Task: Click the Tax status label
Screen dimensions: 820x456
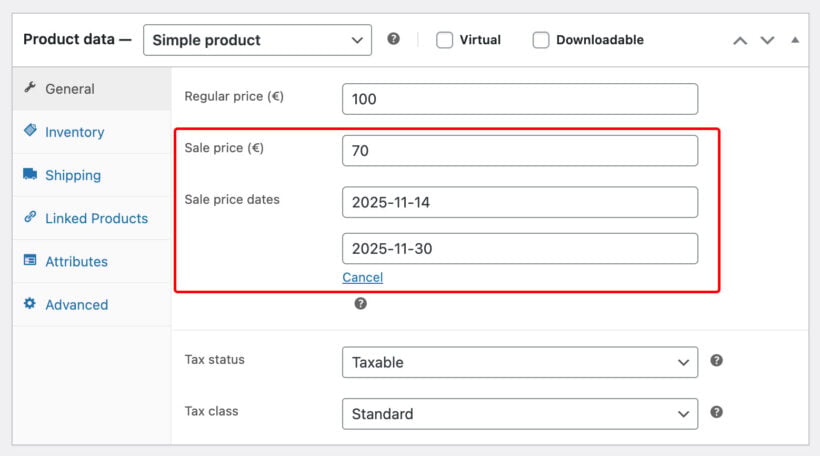Action: click(214, 359)
